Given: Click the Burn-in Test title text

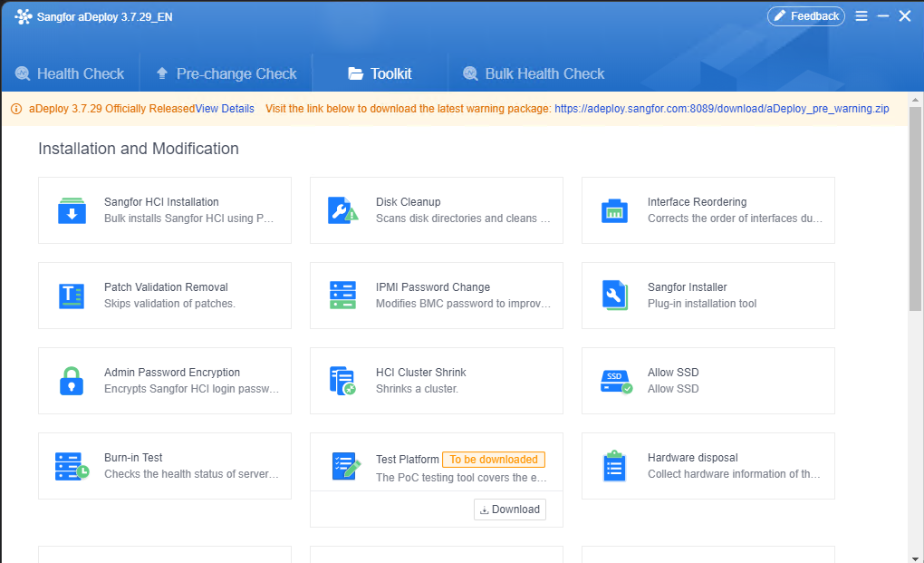Looking at the screenshot, I should click(x=133, y=458).
